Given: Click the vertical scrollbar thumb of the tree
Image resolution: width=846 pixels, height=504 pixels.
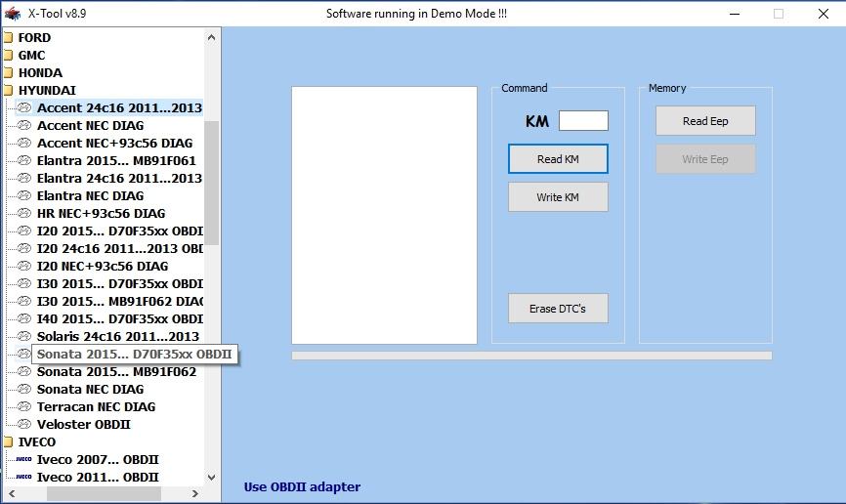Looking at the screenshot, I should coord(211,183).
